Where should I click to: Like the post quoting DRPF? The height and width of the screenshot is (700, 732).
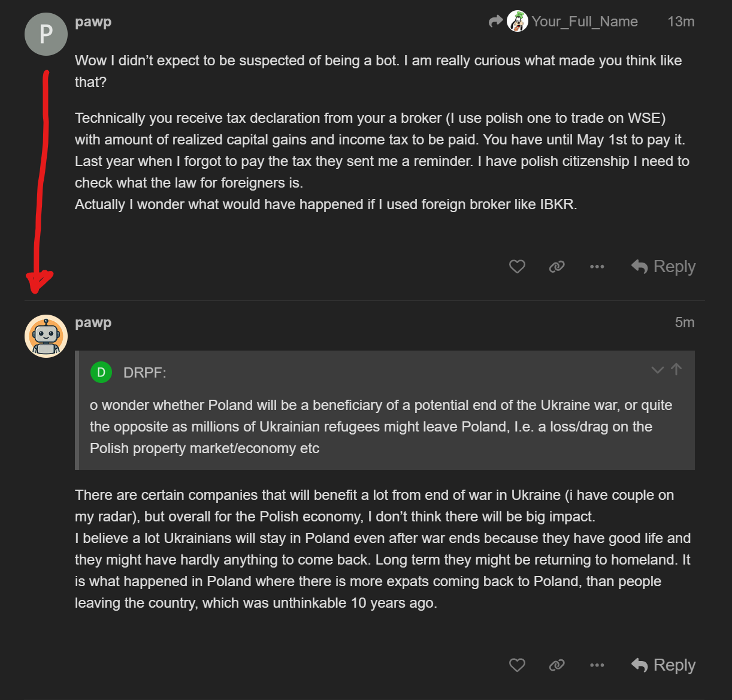[517, 665]
